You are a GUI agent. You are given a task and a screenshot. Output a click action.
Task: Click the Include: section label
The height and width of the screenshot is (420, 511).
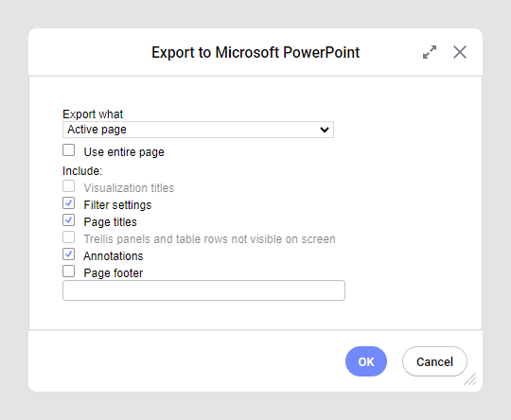point(82,171)
